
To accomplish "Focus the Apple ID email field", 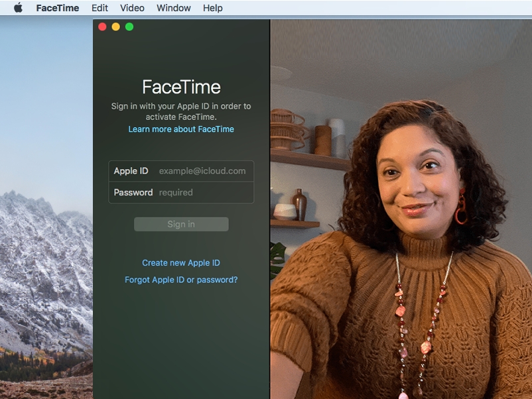I will click(x=181, y=171).
